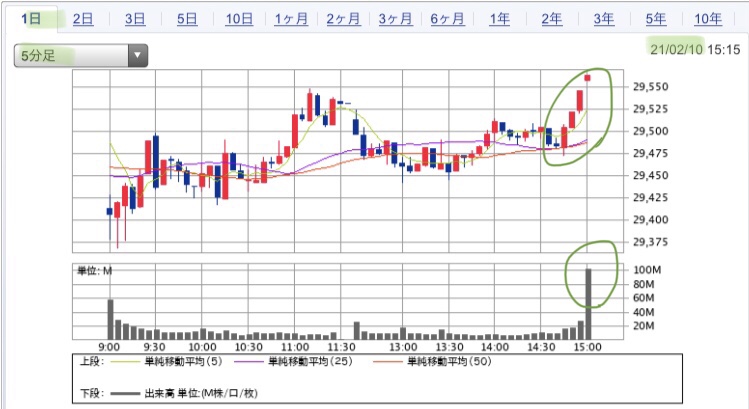Click the 11:00 time axis label
This screenshot has width=749, height=409.
[x=295, y=347]
